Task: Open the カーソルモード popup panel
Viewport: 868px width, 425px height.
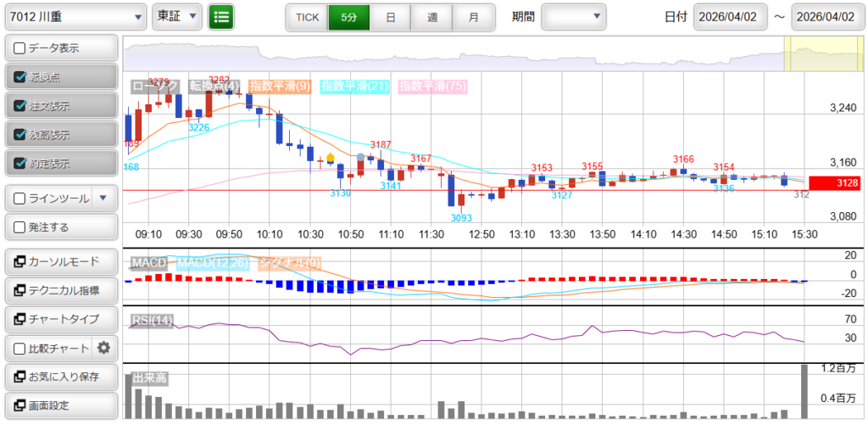Action: click(x=61, y=261)
